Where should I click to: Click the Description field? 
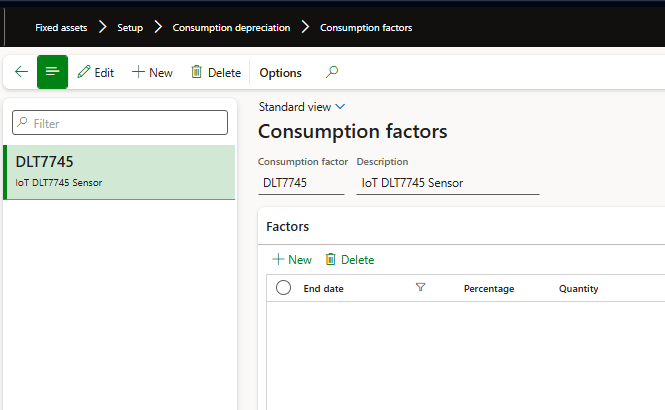447,183
